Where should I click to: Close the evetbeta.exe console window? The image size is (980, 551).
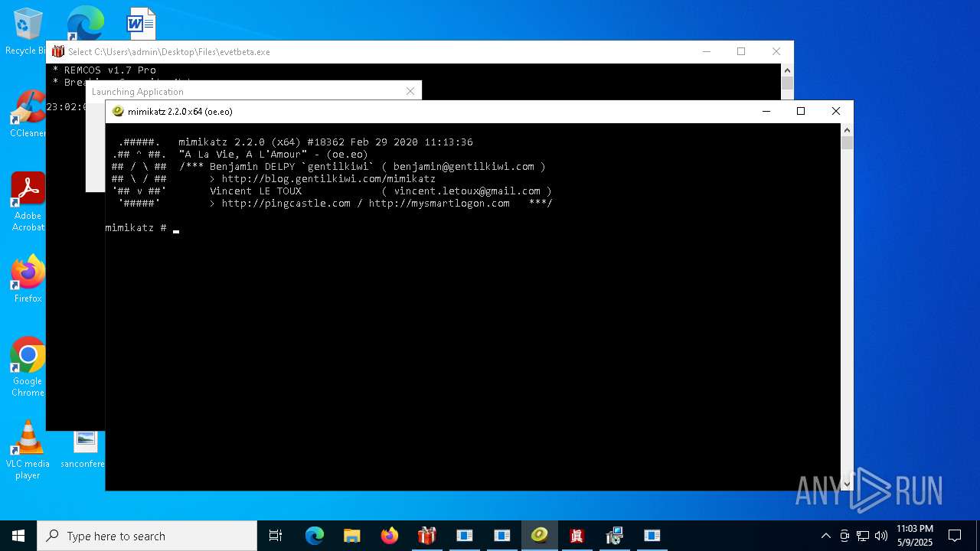coord(776,51)
